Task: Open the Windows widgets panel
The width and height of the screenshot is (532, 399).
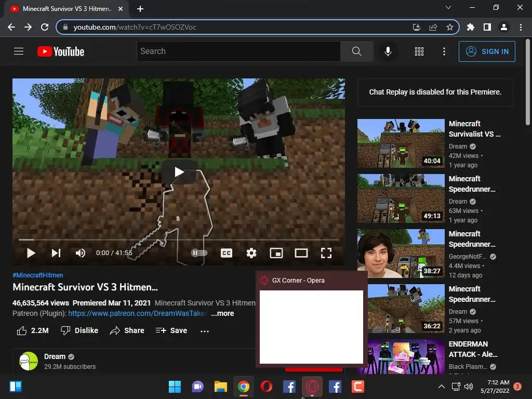Action: click(15, 387)
